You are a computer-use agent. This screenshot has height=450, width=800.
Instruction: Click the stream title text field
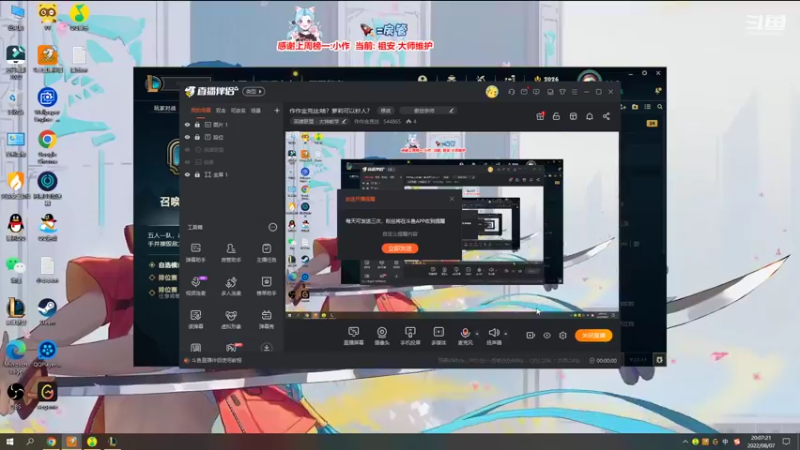[330, 110]
